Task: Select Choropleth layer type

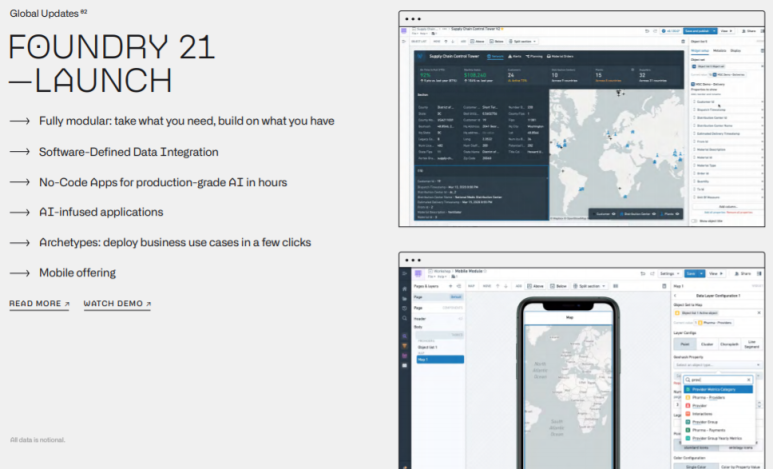Action: coord(729,344)
